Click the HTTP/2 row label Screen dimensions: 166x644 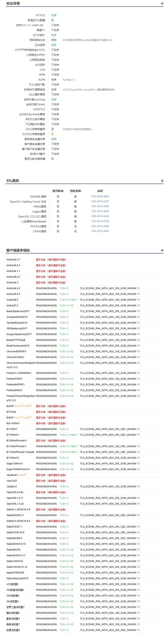[x=41, y=15]
